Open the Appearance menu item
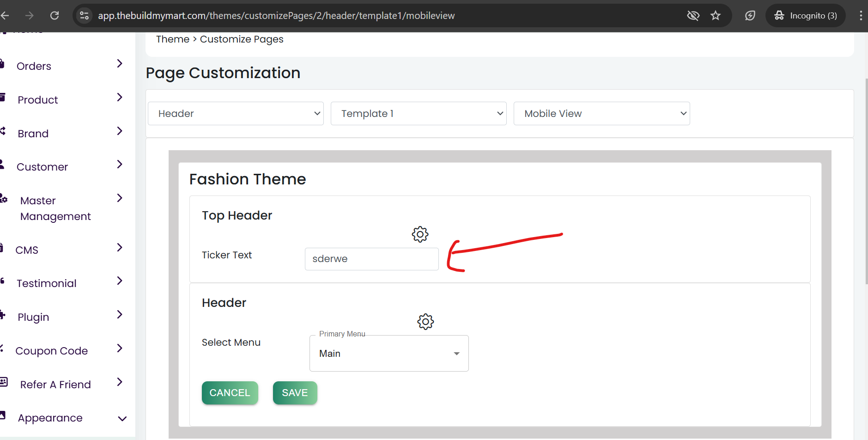Viewport: 868px width, 440px height. pyautogui.click(x=50, y=418)
